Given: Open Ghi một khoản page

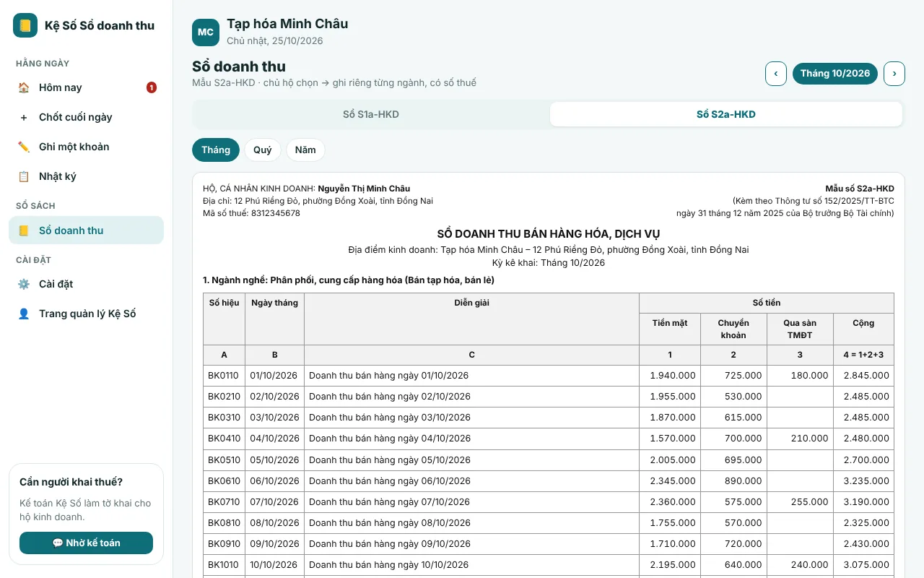Looking at the screenshot, I should click(87, 147).
